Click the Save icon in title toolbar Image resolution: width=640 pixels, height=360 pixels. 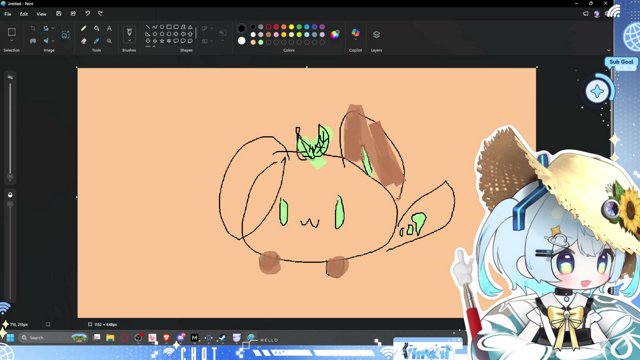59,13
